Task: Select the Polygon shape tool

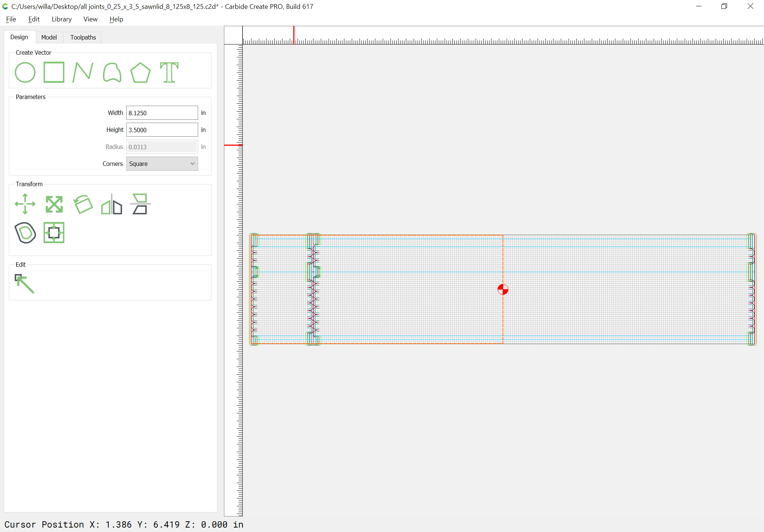Action: pyautogui.click(x=140, y=72)
